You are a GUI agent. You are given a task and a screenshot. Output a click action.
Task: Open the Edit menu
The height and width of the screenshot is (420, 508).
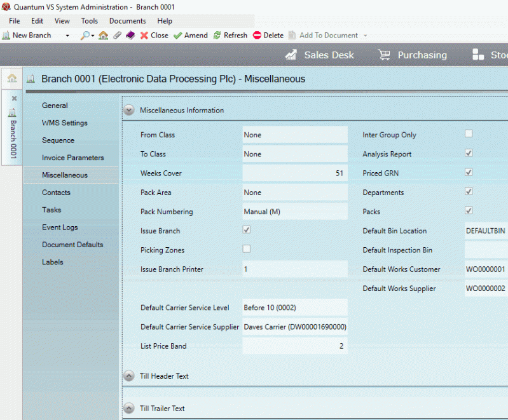pos(37,21)
